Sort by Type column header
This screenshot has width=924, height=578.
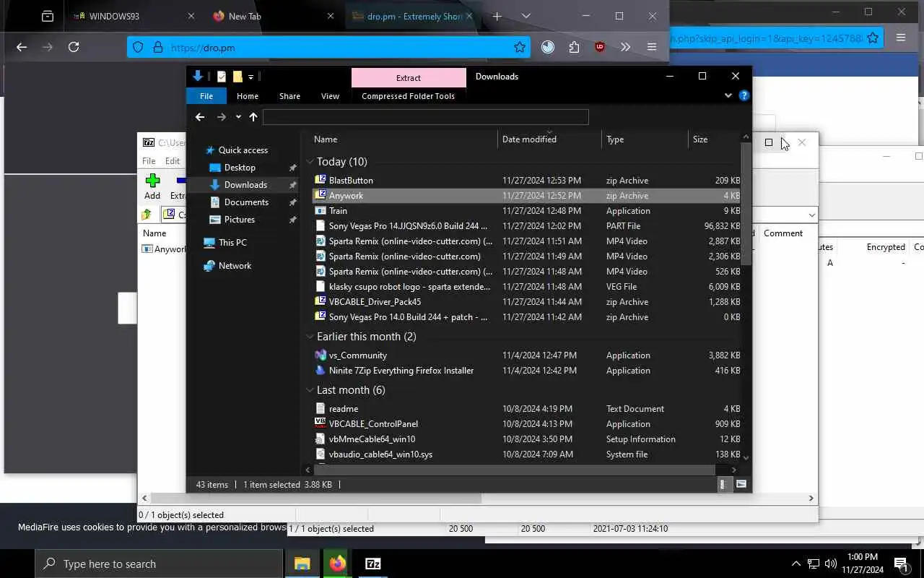[645, 139]
